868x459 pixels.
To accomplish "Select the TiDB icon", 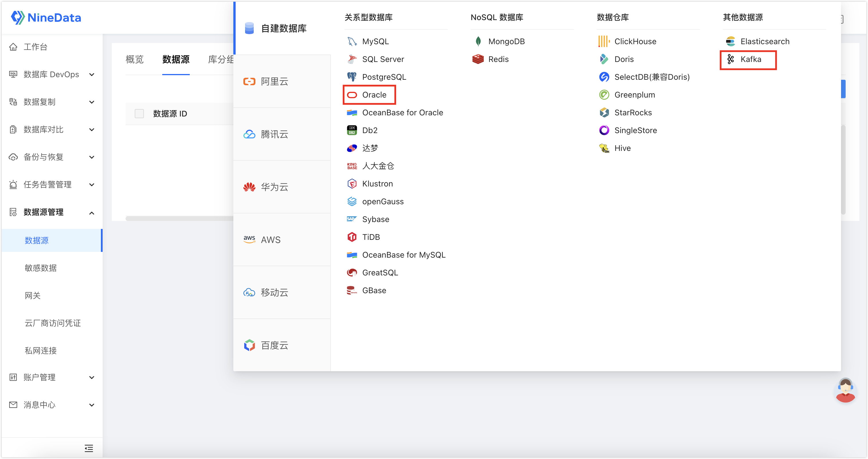I will pos(352,237).
